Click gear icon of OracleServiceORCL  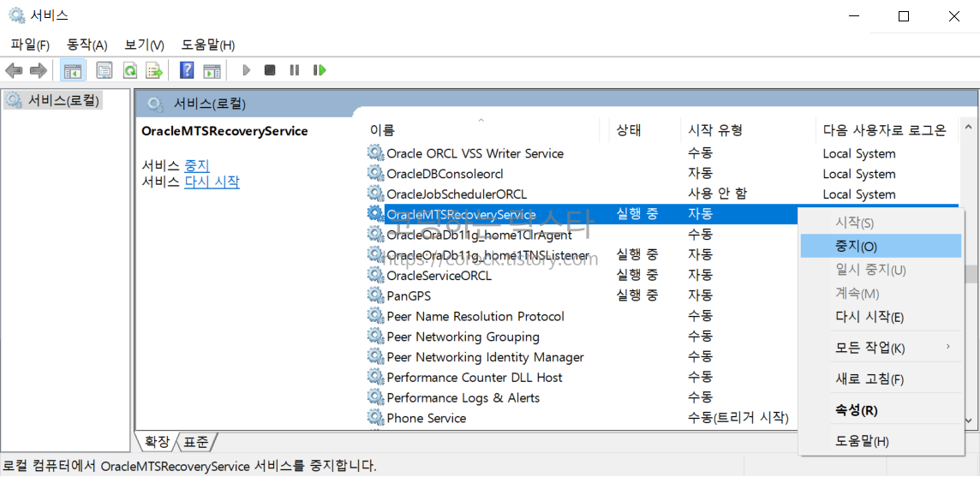click(x=374, y=274)
